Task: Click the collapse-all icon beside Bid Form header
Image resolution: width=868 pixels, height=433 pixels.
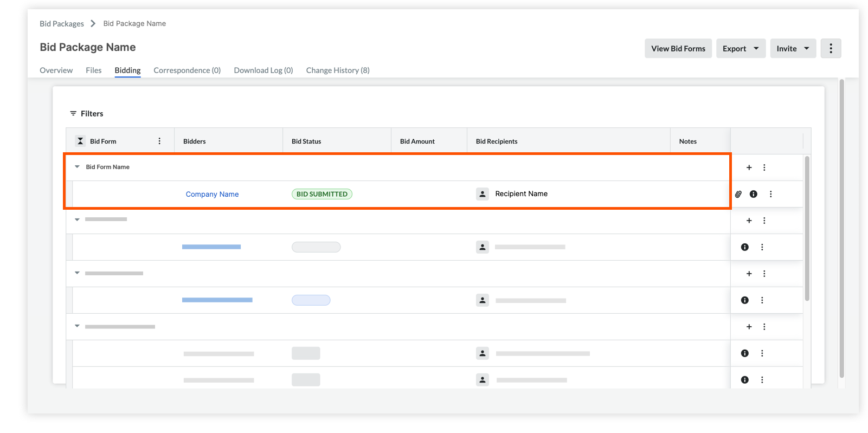Action: 80,141
